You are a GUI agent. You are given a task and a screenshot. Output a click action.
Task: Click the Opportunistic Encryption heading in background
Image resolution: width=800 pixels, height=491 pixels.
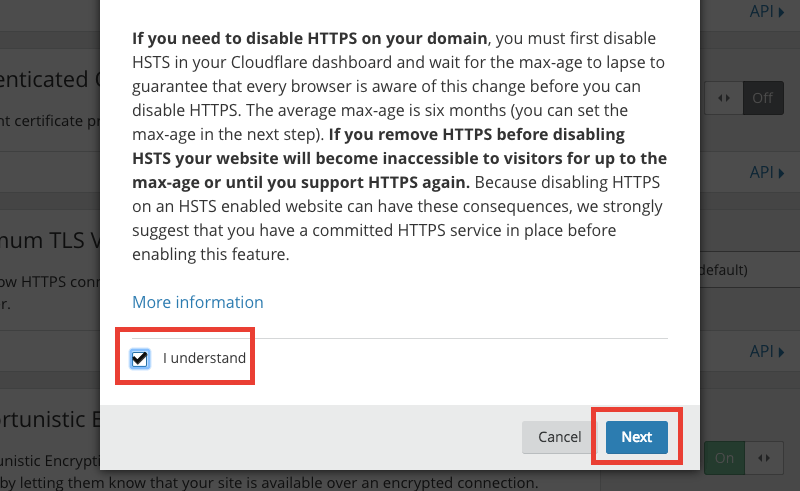(x=50, y=420)
